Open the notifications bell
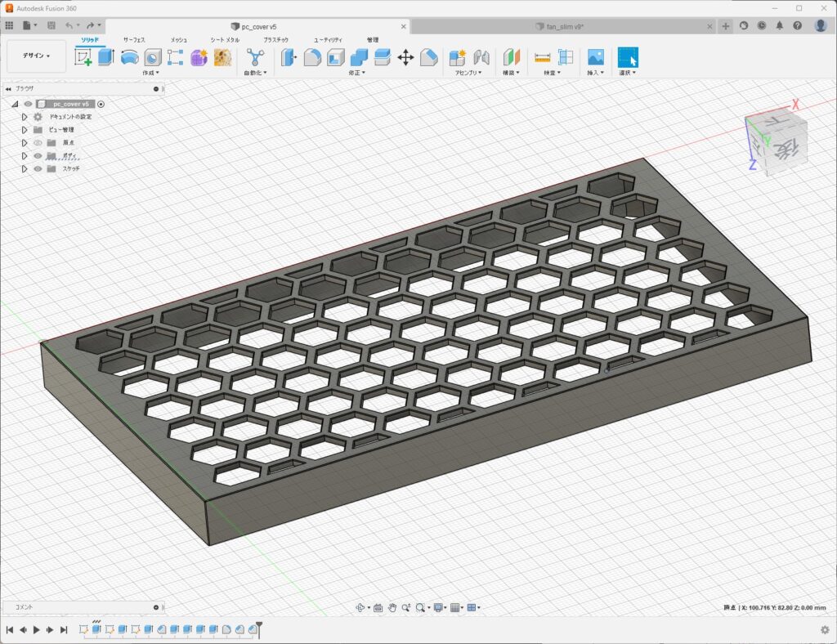Image resolution: width=837 pixels, height=644 pixels. point(779,25)
